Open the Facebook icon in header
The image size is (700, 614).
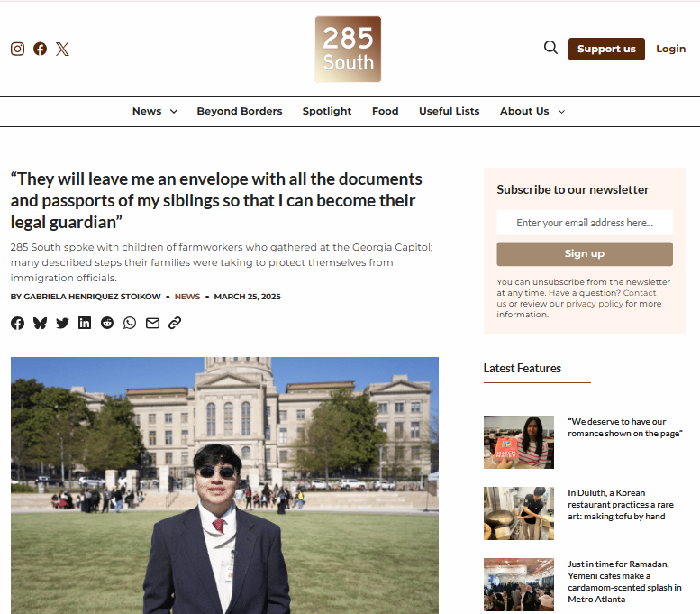(x=41, y=49)
